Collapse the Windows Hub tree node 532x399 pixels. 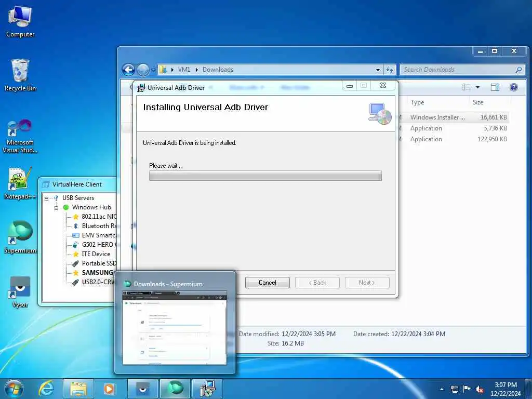tap(56, 208)
